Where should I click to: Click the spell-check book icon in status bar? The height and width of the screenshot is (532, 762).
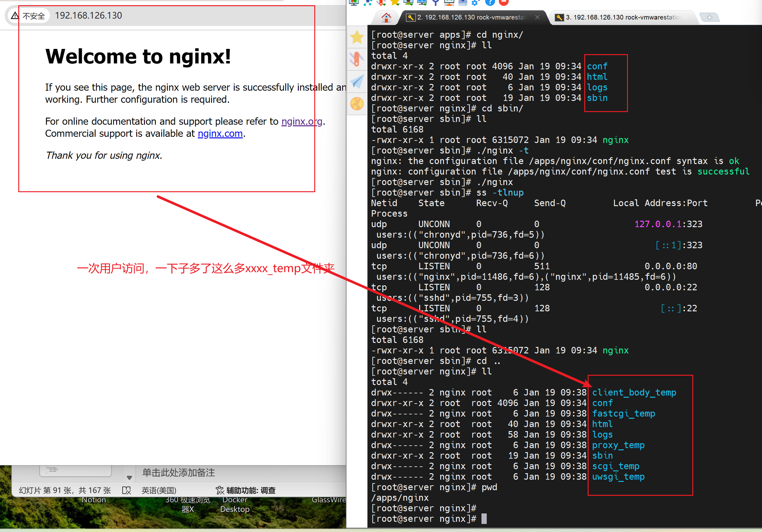(126, 490)
